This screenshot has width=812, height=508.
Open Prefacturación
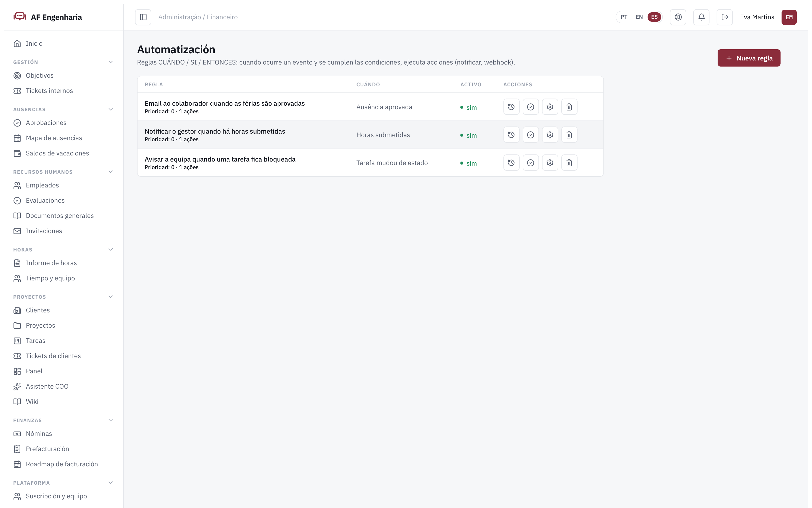63,449
